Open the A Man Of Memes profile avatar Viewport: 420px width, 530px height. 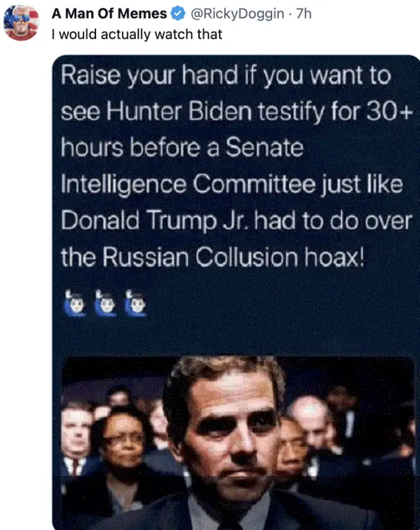(21, 23)
